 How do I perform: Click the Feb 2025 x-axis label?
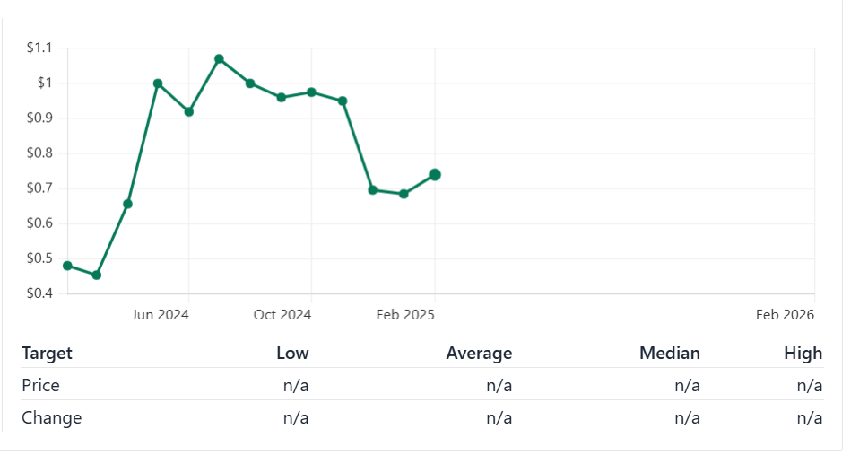pyautogui.click(x=405, y=315)
